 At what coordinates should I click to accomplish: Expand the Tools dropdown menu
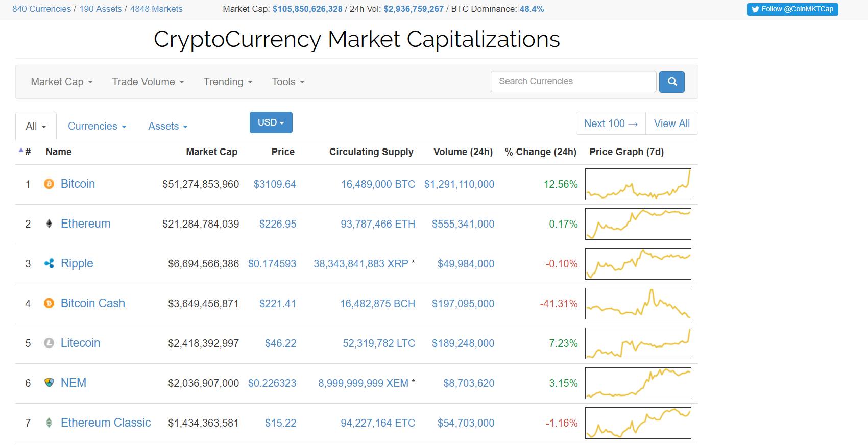pos(288,82)
